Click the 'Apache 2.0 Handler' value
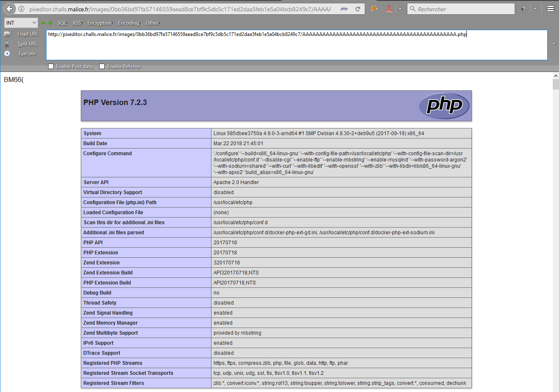Screen dimensions: 559x392 pyautogui.click(x=236, y=182)
